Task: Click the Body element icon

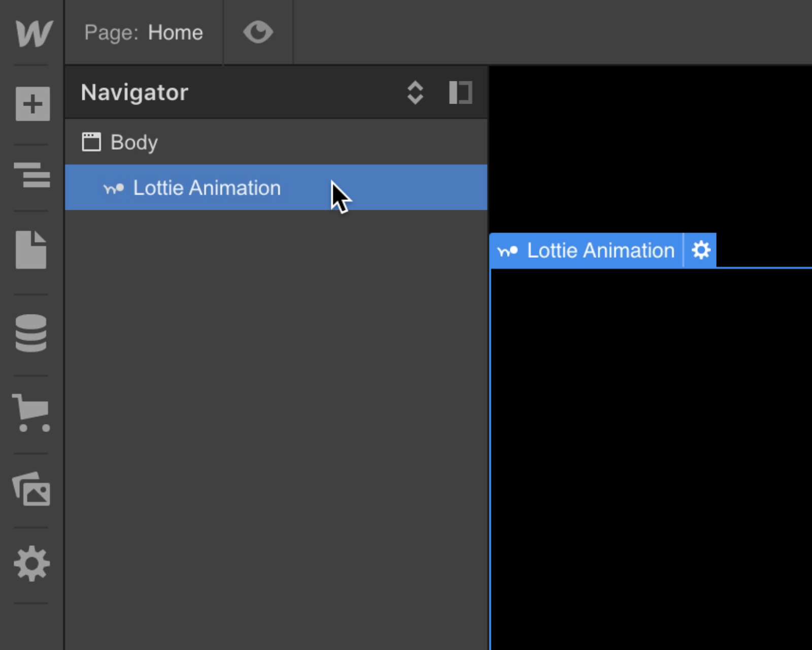Action: [x=91, y=142]
